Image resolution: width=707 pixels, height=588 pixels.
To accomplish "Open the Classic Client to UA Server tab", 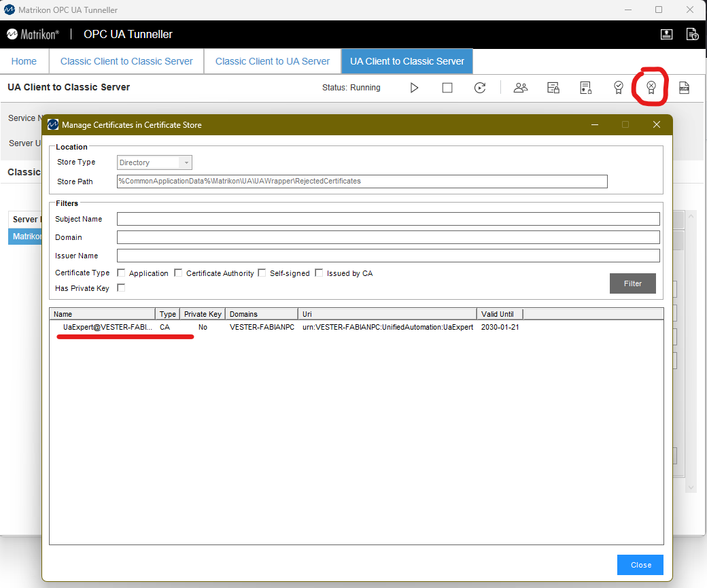I will click(x=273, y=61).
